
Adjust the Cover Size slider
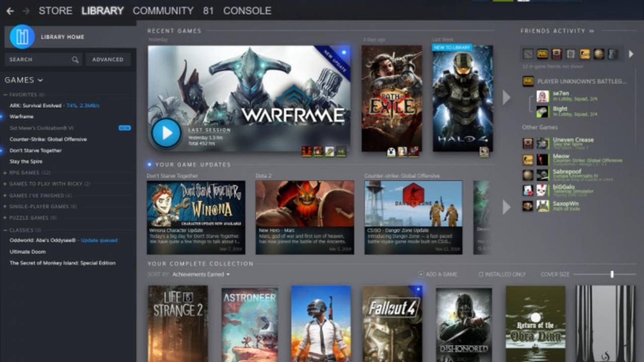[x=612, y=275]
